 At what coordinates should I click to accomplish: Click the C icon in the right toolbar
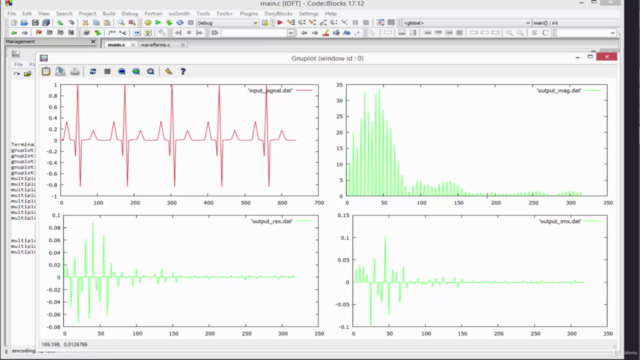[545, 33]
